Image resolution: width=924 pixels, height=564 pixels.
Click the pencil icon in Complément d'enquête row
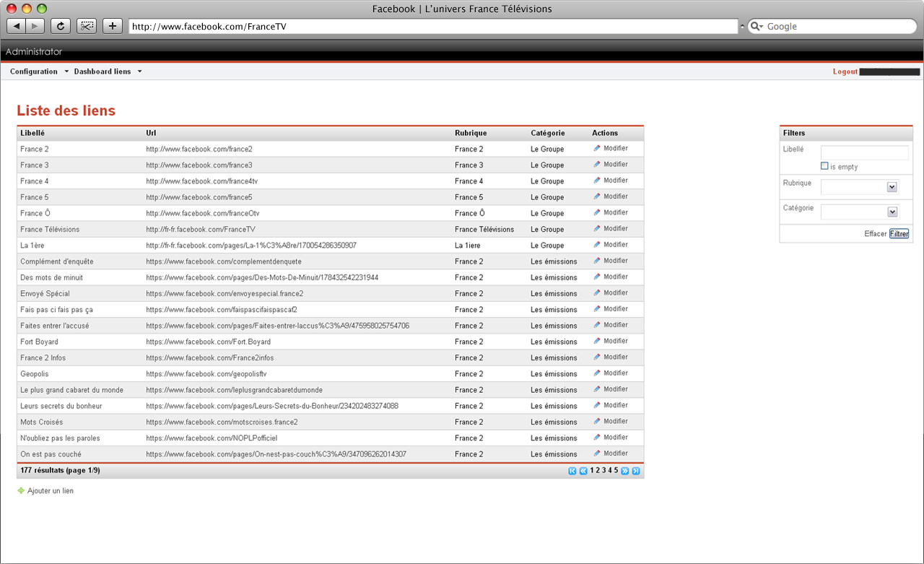tap(597, 261)
